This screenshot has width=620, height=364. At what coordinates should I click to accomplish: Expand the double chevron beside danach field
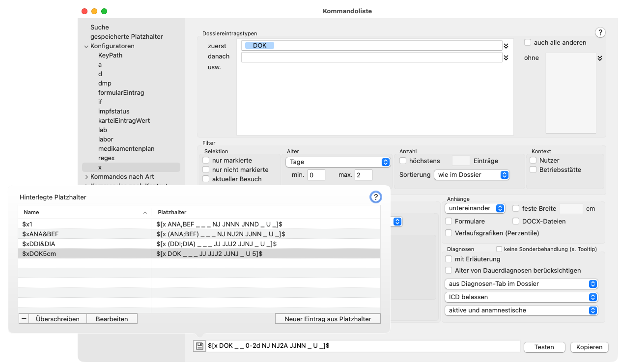506,57
